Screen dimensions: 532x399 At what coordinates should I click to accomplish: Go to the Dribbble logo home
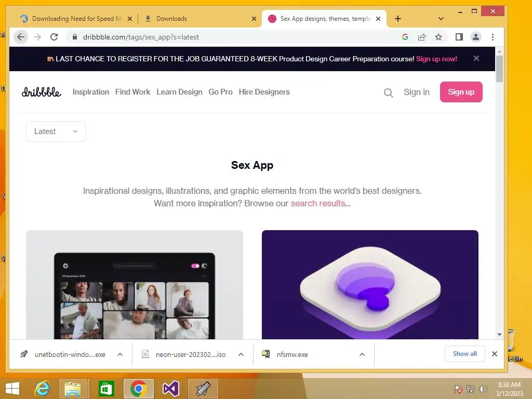click(42, 91)
